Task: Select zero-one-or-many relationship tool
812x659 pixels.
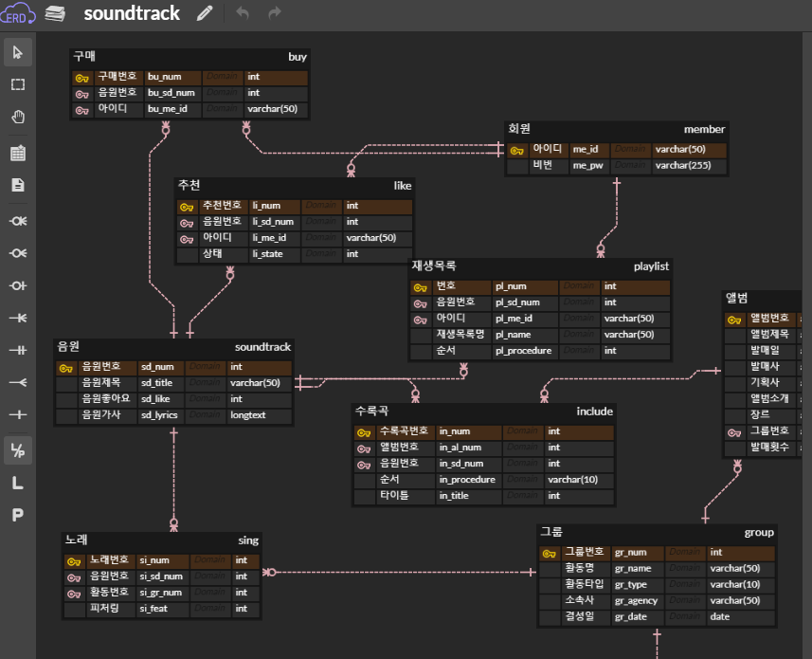Action: tap(18, 253)
